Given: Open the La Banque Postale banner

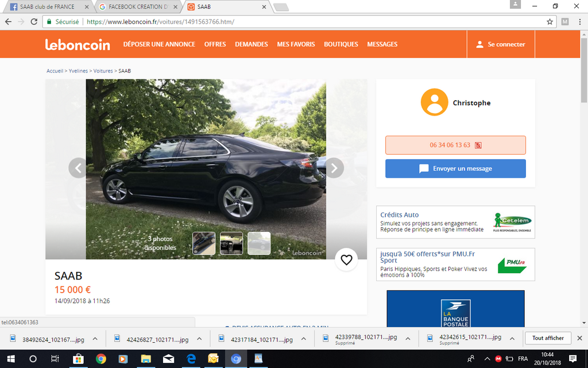Looking at the screenshot, I should [x=455, y=309].
